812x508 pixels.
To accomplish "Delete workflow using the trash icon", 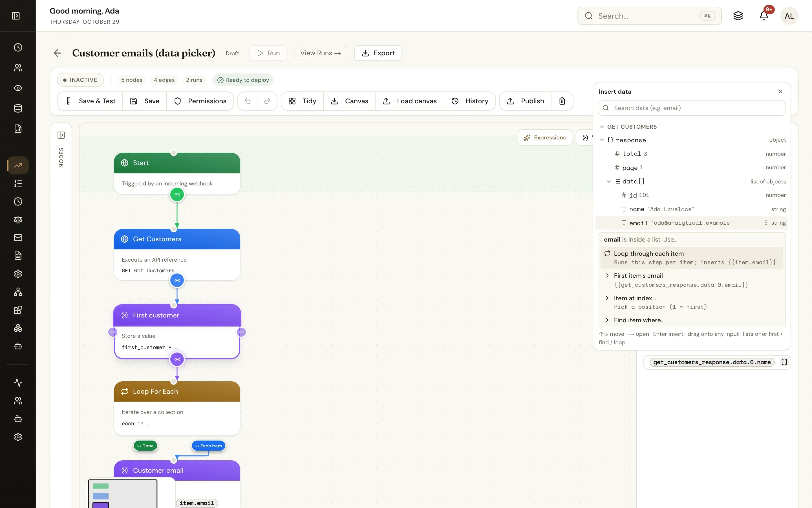I will pos(562,101).
